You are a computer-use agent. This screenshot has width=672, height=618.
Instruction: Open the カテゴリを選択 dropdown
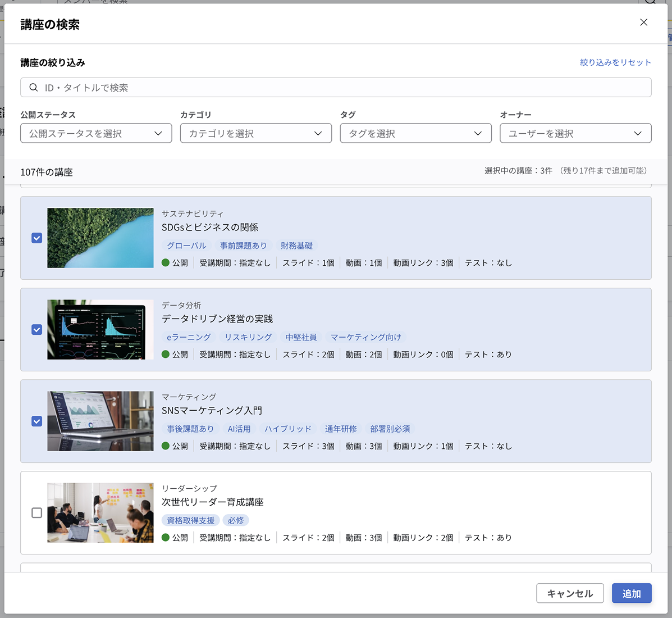click(x=256, y=133)
